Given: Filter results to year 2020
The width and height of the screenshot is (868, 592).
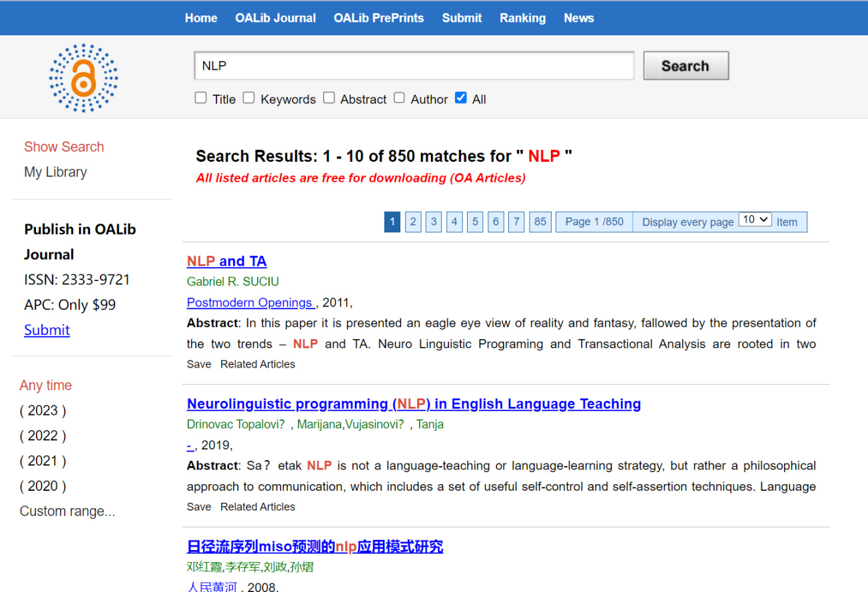Looking at the screenshot, I should click(x=43, y=486).
